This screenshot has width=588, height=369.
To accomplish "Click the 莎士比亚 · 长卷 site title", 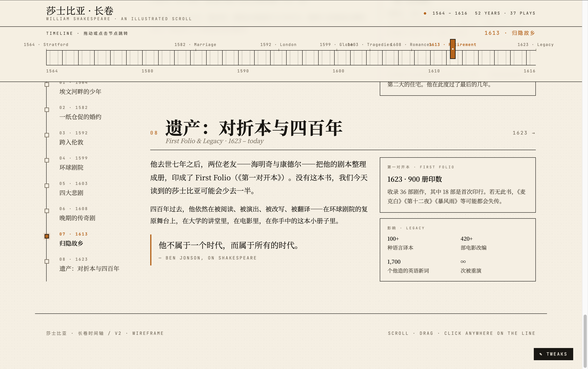I will [x=80, y=11].
